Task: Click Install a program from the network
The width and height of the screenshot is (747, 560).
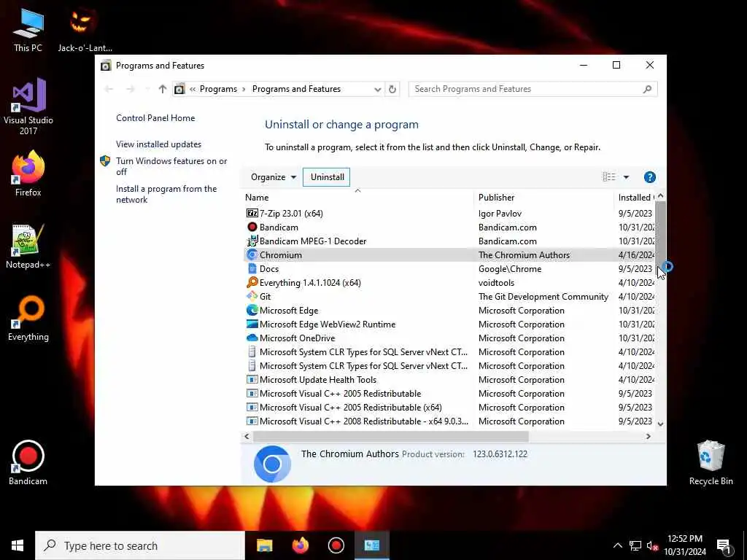Action: coord(166,194)
